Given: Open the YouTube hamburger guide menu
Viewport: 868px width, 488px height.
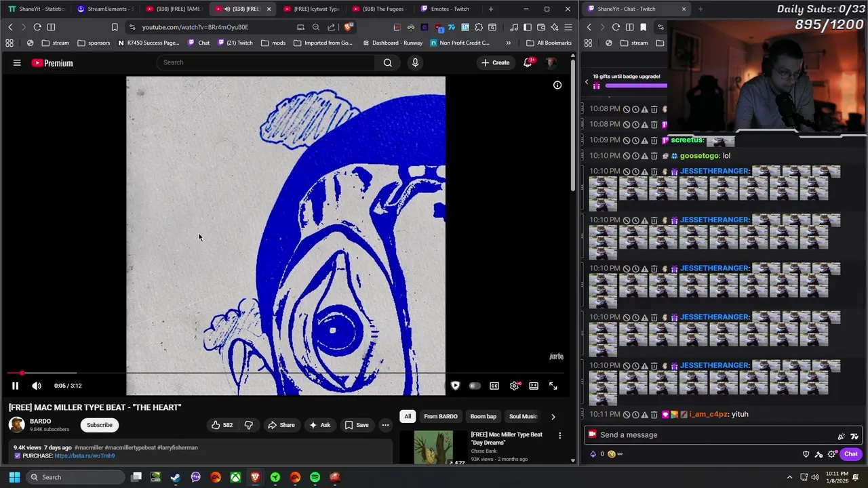Looking at the screenshot, I should [x=17, y=63].
